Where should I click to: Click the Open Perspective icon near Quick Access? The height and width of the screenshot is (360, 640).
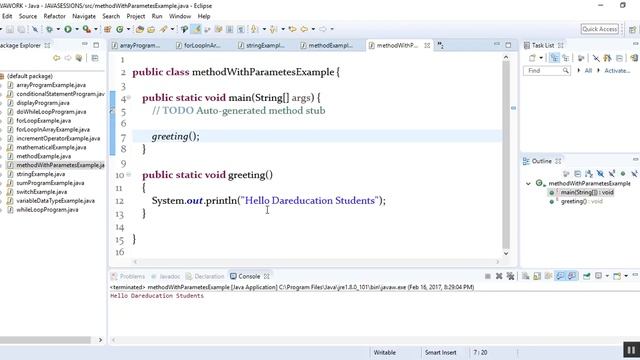633,29
